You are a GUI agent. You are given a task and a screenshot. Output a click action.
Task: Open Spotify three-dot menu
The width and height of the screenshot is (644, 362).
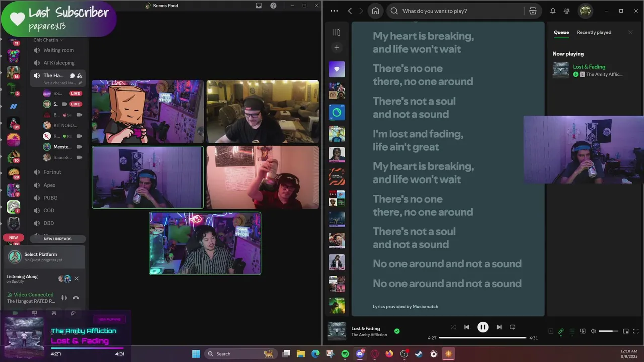(x=334, y=11)
